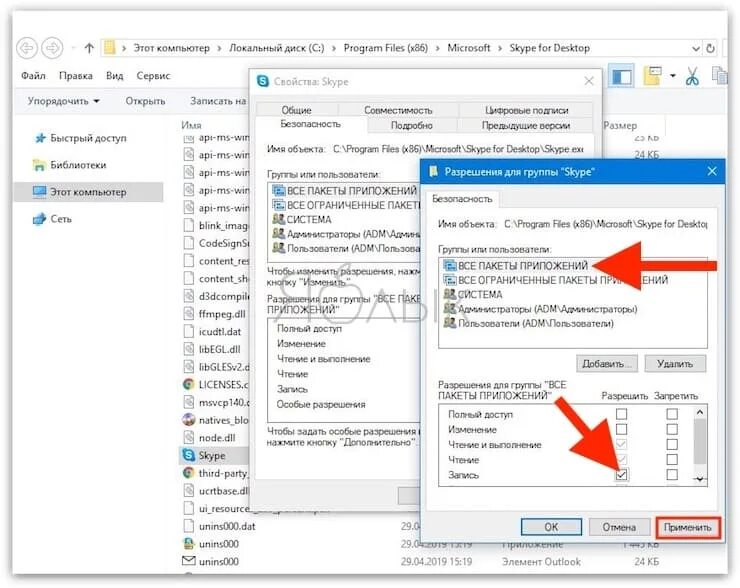Open View (Вид) menu

click(114, 76)
